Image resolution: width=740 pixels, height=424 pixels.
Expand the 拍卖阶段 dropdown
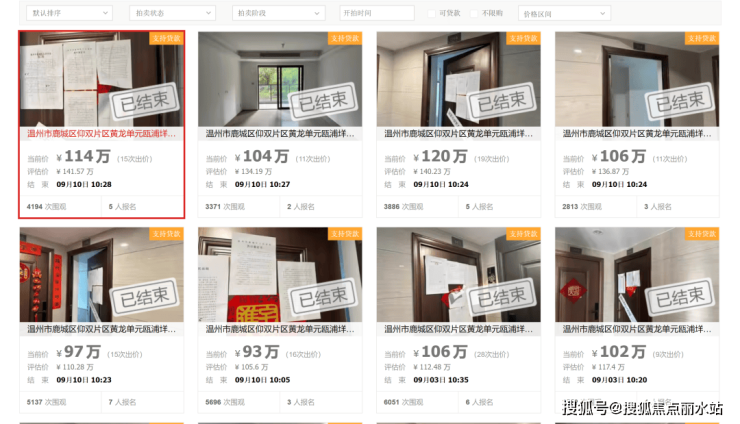278,13
